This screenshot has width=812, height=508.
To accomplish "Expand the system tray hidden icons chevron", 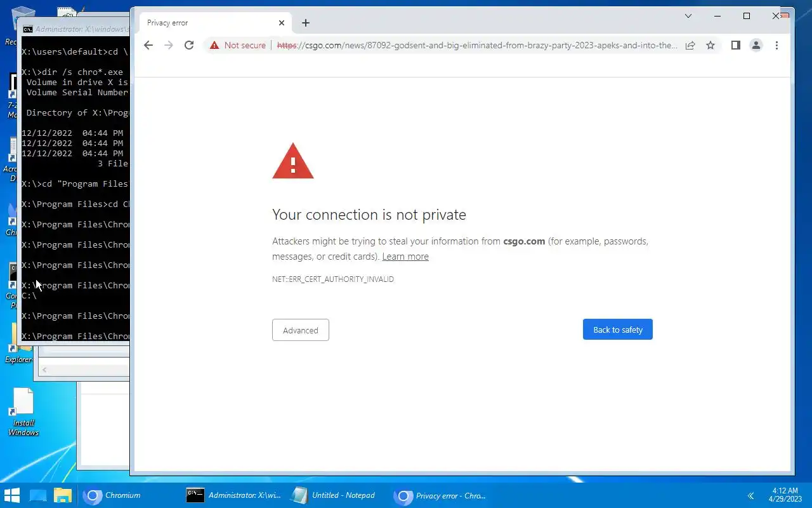I will [751, 496].
